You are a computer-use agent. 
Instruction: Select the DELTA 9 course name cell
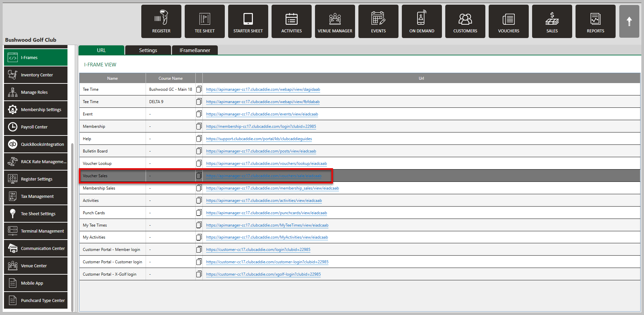point(171,102)
